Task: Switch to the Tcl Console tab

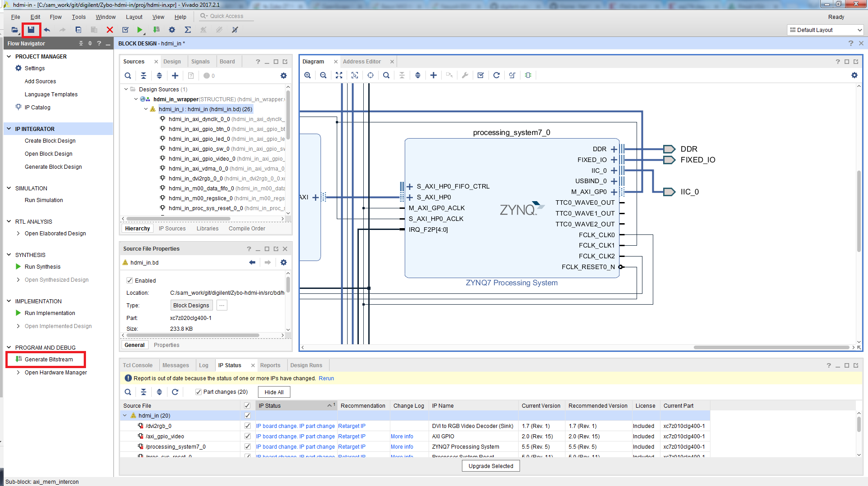Action: coord(138,365)
